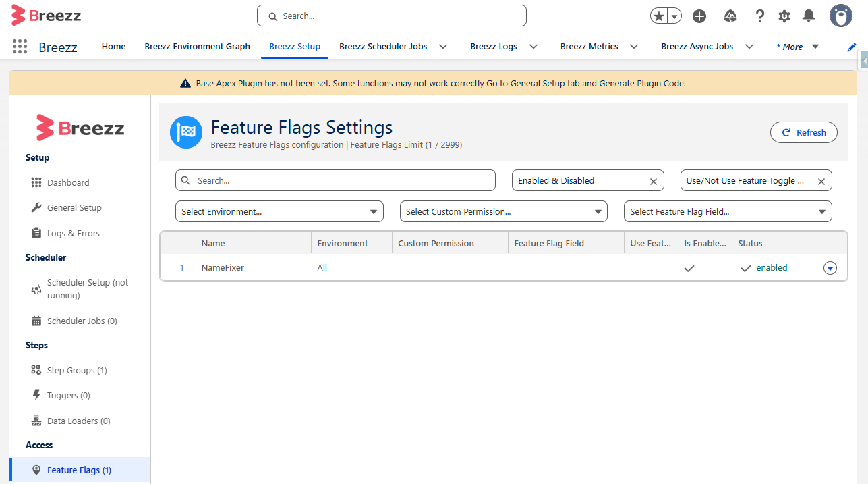
Task: Expand the Breezz Logs tab chevron
Action: [x=533, y=47]
